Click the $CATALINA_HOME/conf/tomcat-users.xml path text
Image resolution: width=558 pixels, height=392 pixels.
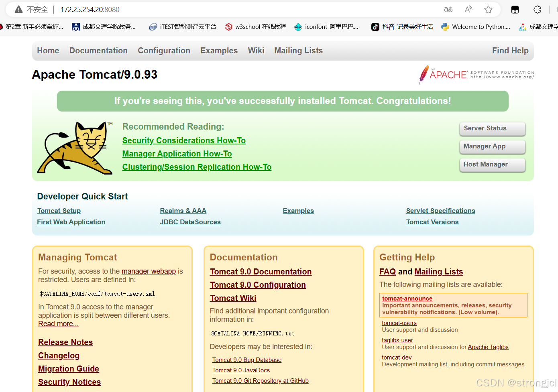97,294
